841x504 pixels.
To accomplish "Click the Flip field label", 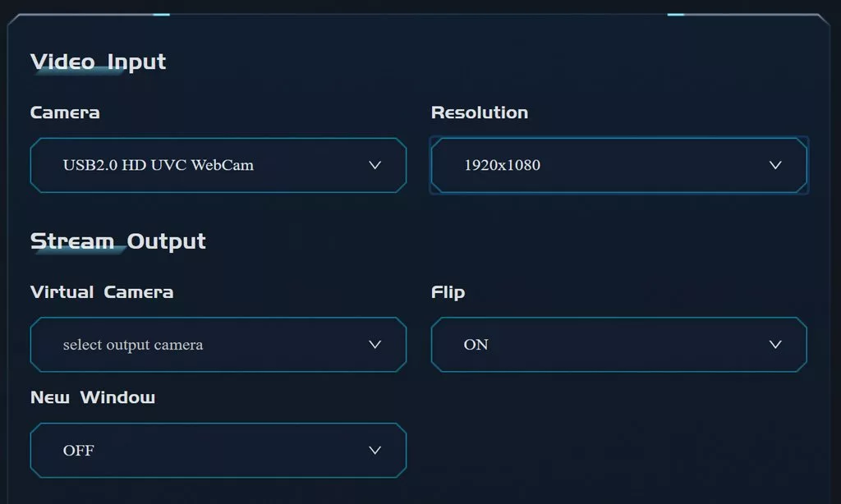I will 448,293.
